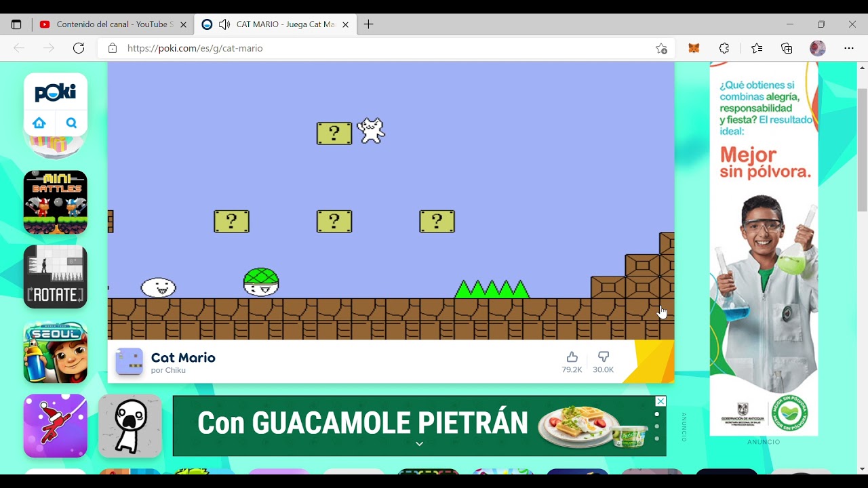868x488 pixels.
Task: Restore down the browser window
Action: [x=821, y=24]
